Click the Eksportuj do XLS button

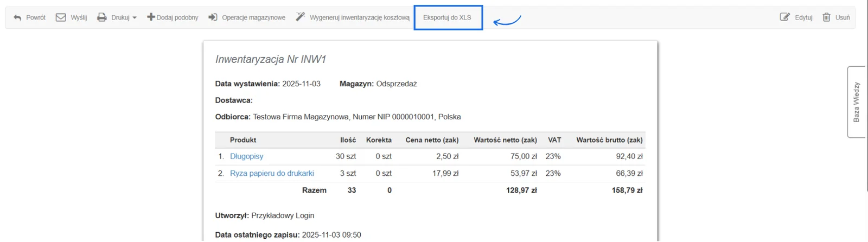pos(448,17)
